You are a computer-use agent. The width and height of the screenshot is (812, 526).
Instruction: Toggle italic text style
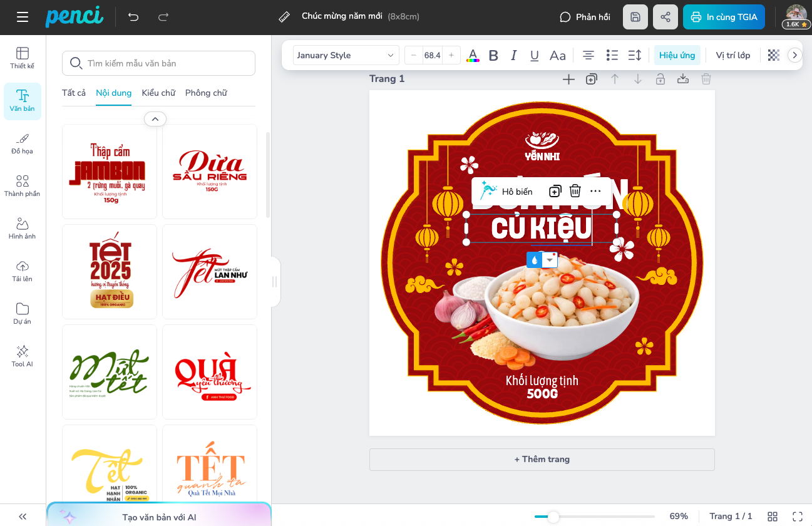pyautogui.click(x=514, y=55)
